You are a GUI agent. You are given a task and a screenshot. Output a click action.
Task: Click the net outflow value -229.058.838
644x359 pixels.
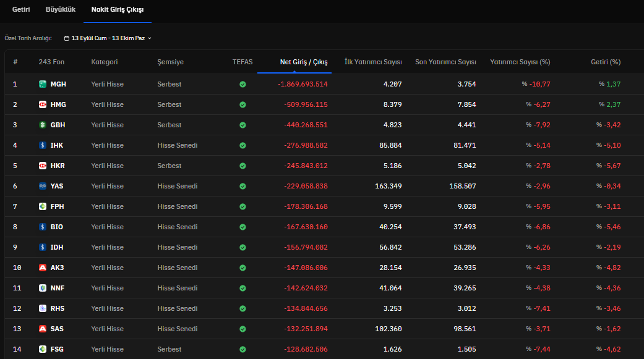point(306,186)
